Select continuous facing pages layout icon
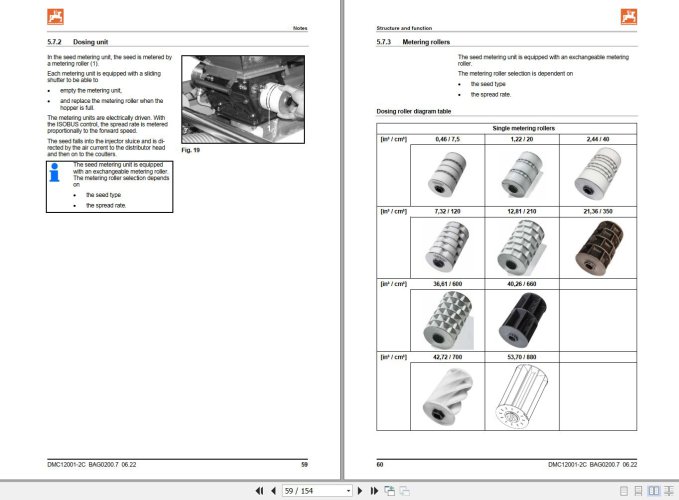 pos(669,491)
